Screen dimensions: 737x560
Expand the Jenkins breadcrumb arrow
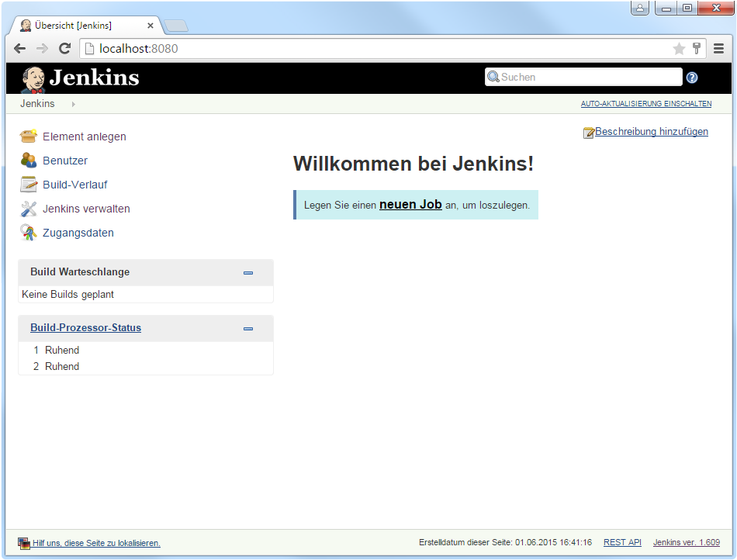[x=74, y=104]
